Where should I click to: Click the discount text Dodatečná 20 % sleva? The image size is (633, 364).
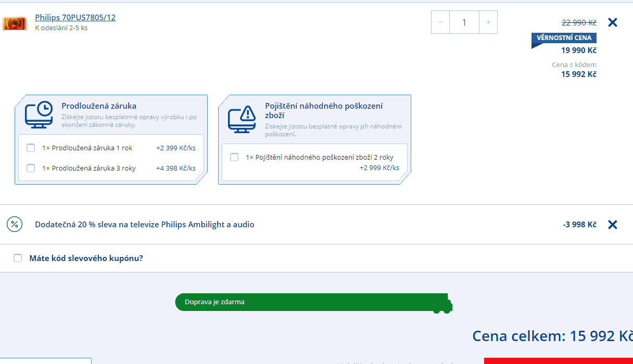point(145,225)
